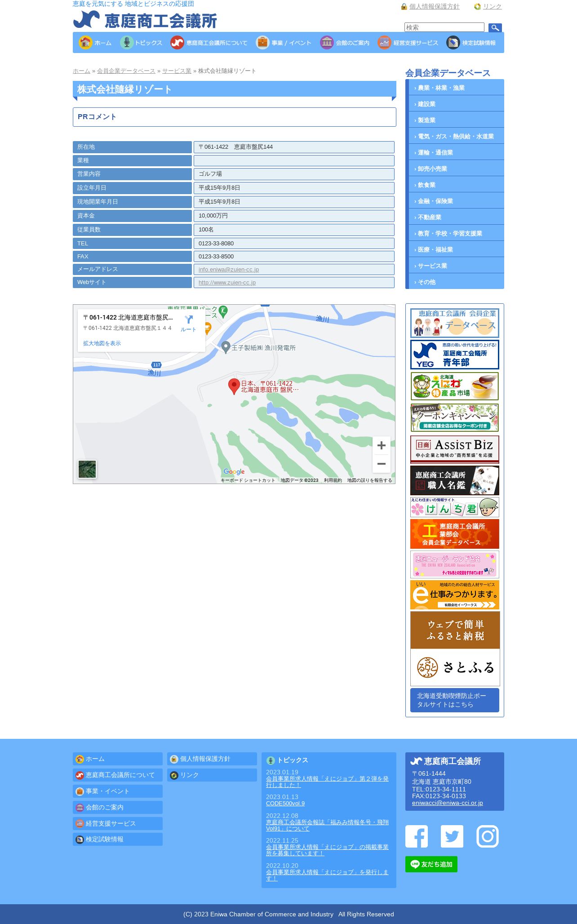This screenshot has width=577, height=924.
Task: Open the えにわ特産品市場 banner
Action: (x=455, y=386)
